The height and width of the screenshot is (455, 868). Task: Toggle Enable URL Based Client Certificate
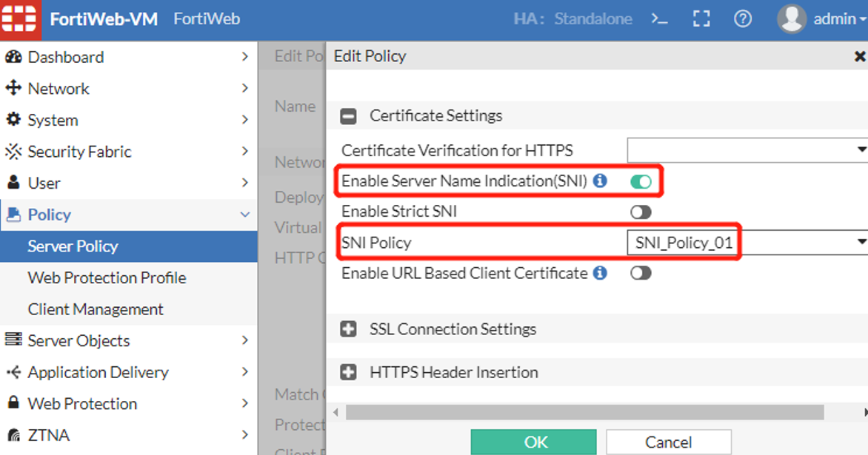[641, 273]
